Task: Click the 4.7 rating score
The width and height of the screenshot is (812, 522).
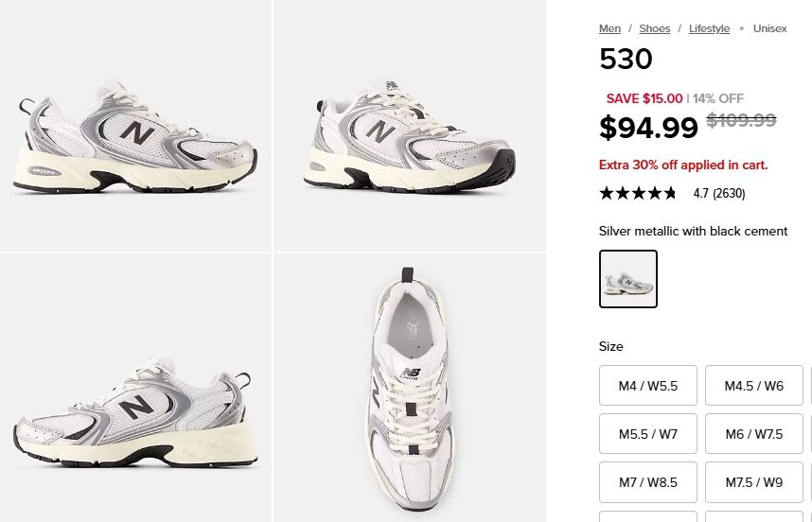Action: pos(700,194)
